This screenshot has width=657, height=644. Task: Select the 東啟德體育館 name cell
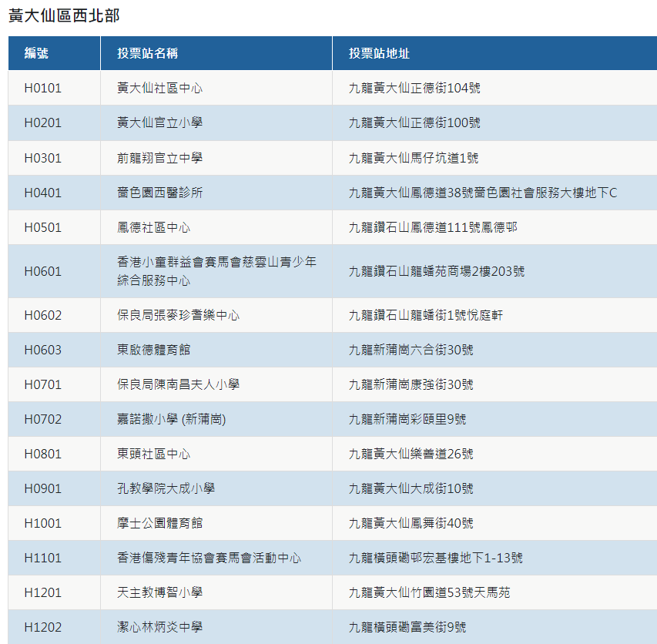(153, 350)
